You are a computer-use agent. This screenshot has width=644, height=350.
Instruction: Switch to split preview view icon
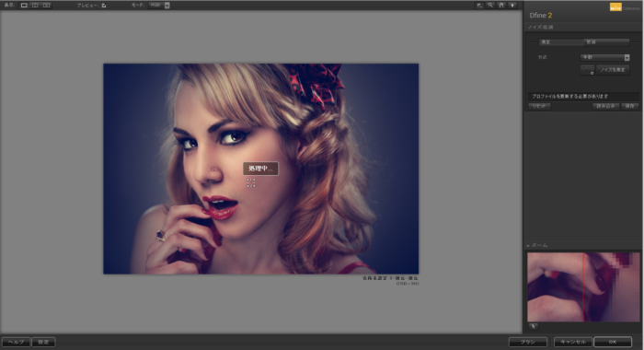click(x=35, y=6)
